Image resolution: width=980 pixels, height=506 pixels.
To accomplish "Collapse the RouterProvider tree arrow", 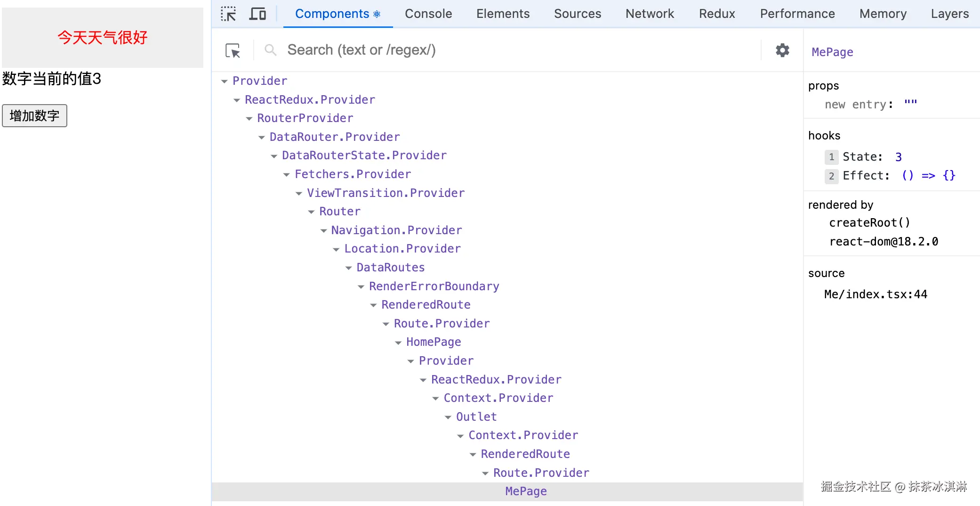I will (249, 119).
